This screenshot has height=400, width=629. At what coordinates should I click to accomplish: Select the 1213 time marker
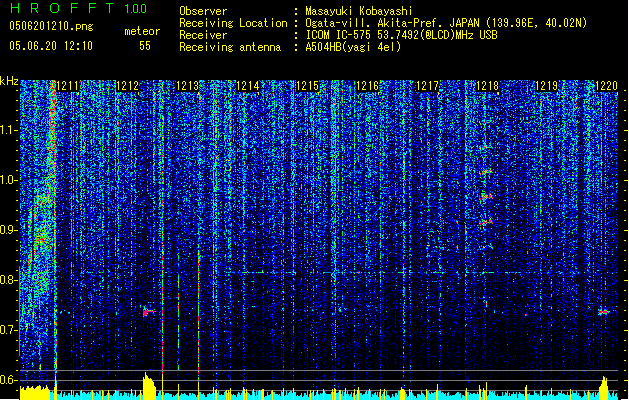187,86
